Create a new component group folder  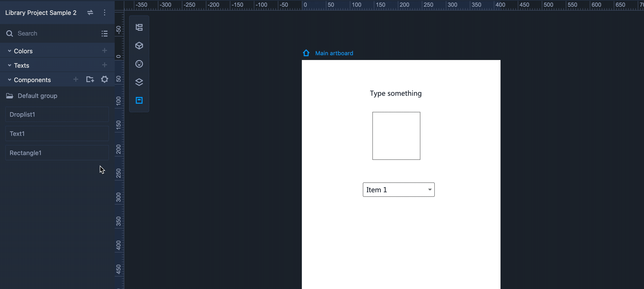pyautogui.click(x=90, y=79)
